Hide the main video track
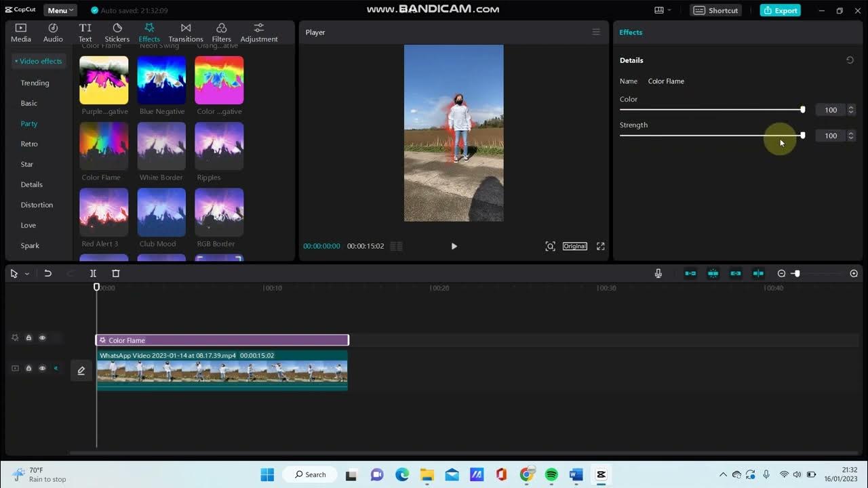 [42, 368]
